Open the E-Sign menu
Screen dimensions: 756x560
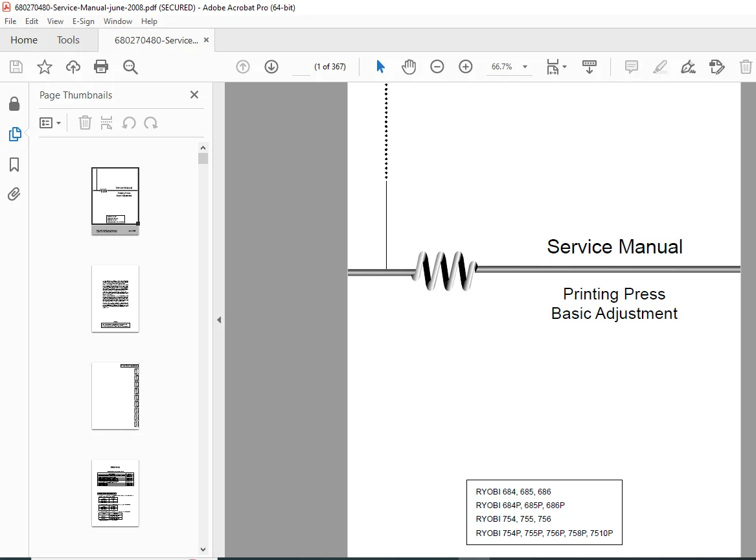coord(84,21)
